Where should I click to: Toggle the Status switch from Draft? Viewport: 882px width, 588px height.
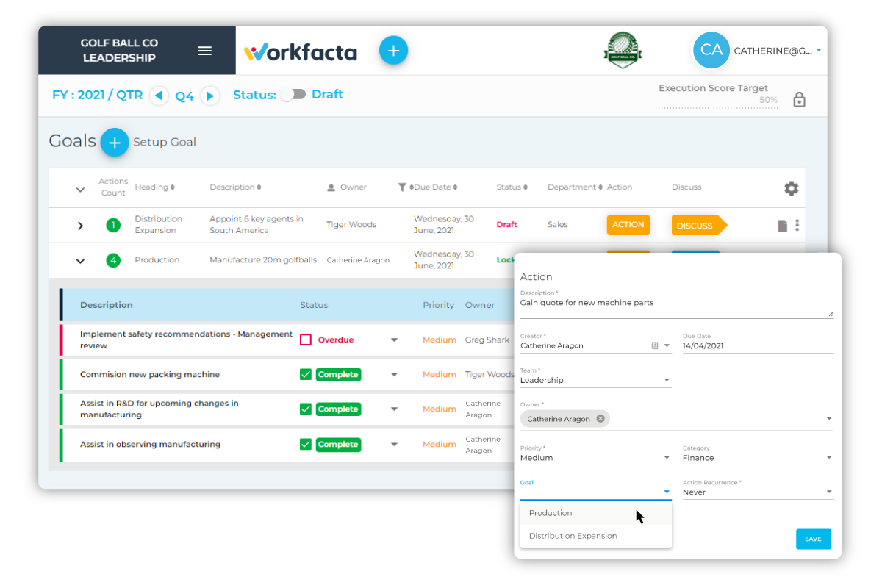point(293,94)
